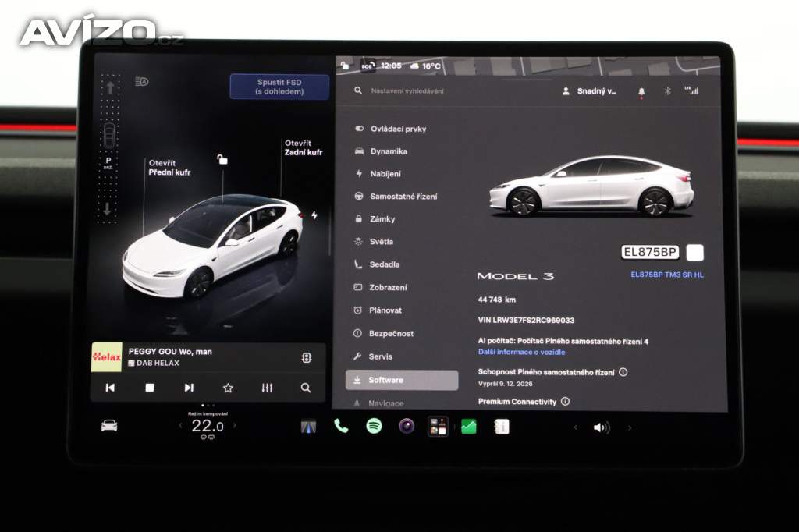Screen dimensions: 799x532
Task: Tap the 44 748 km odometer text
Action: [497, 300]
